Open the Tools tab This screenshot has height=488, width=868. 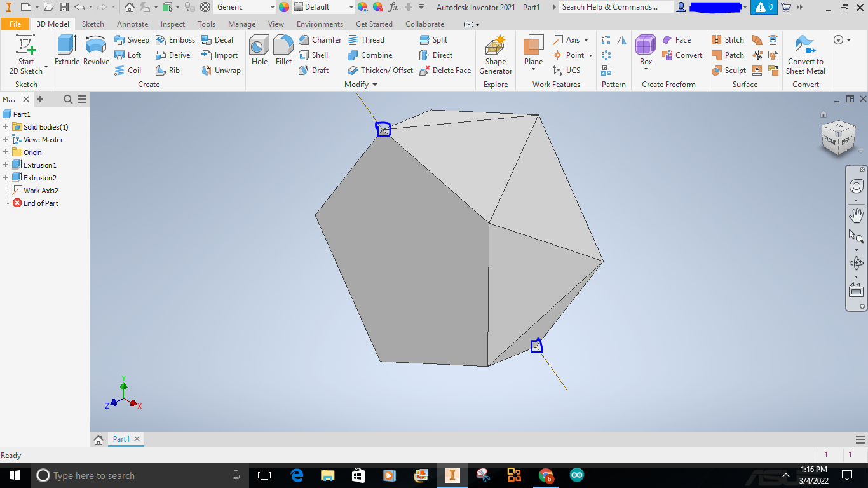click(x=207, y=24)
